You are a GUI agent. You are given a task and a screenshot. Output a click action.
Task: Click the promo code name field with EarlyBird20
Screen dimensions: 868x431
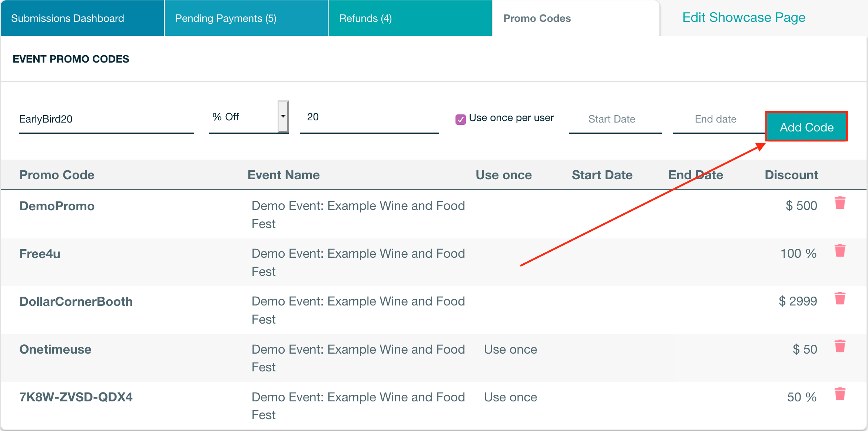[106, 119]
